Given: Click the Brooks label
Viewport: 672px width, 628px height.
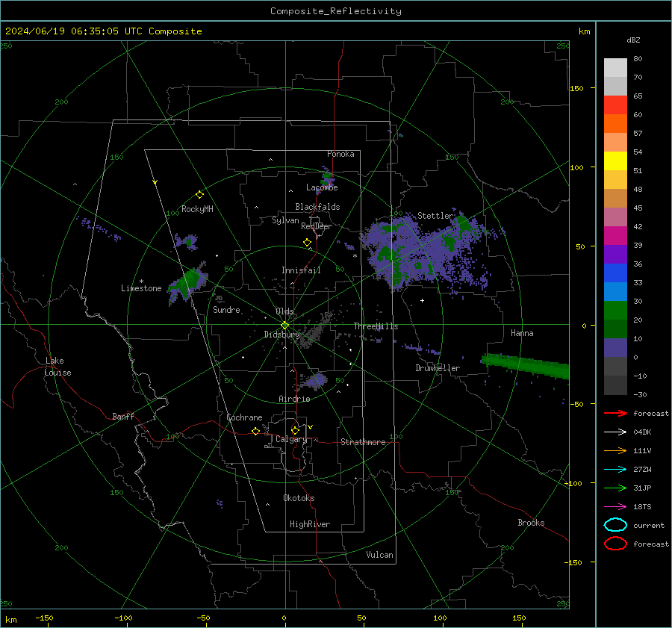Looking at the screenshot, I should click(531, 523).
